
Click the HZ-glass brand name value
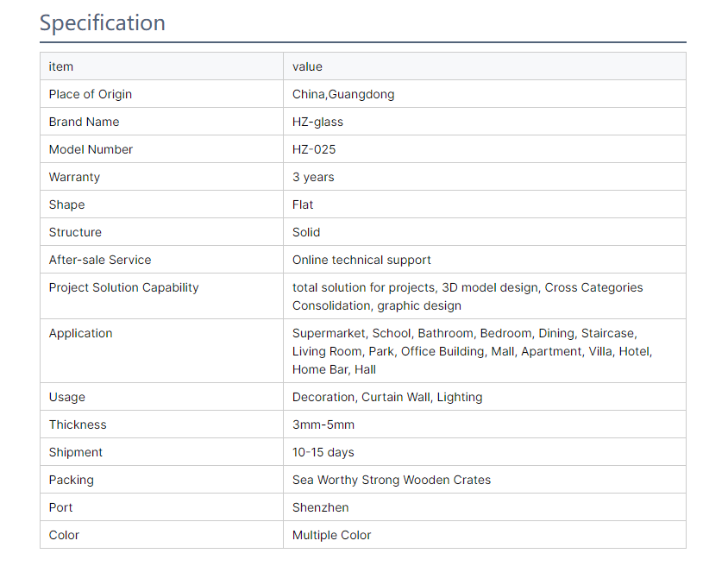pyautogui.click(x=317, y=122)
